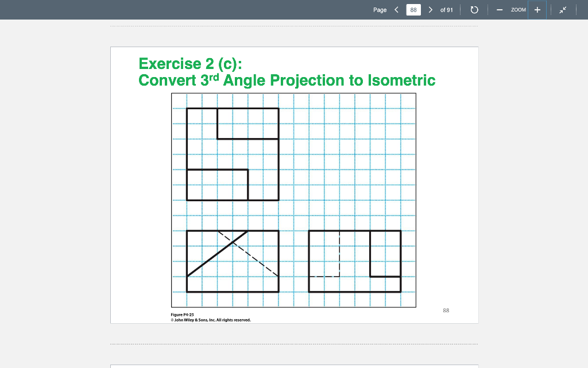
Task: Click the previous page chevron
Action: (396, 9)
